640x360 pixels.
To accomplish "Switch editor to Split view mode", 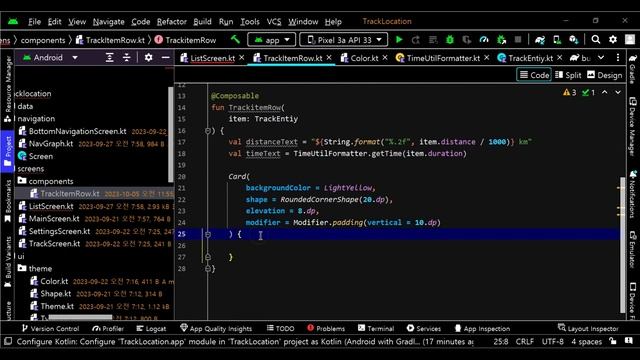I will [568, 75].
